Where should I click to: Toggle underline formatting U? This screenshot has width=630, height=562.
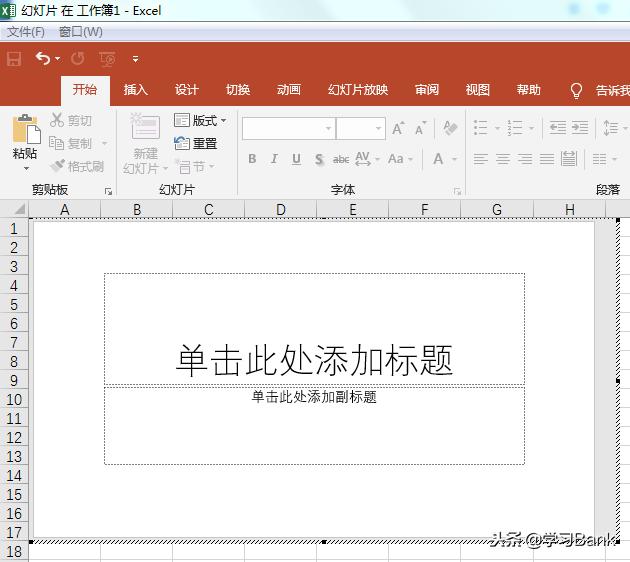[x=297, y=159]
